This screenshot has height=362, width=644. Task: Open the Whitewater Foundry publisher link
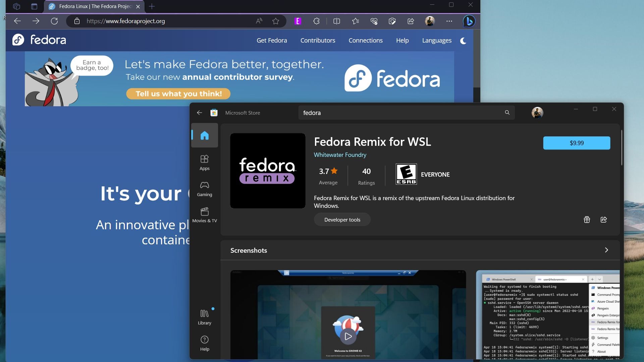(x=340, y=155)
